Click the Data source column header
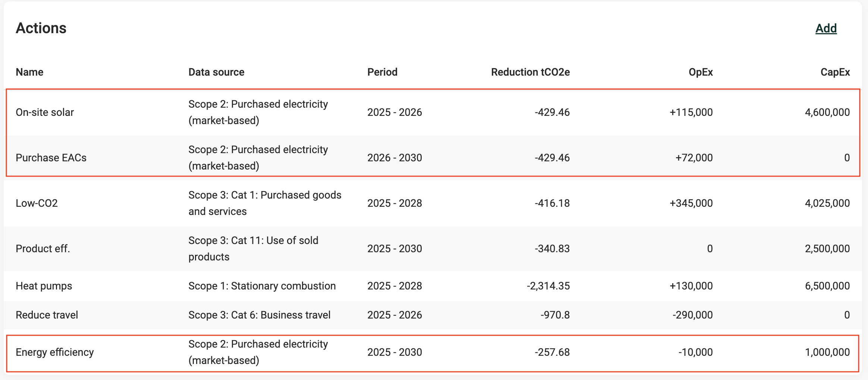This screenshot has width=868, height=380. pyautogui.click(x=216, y=72)
